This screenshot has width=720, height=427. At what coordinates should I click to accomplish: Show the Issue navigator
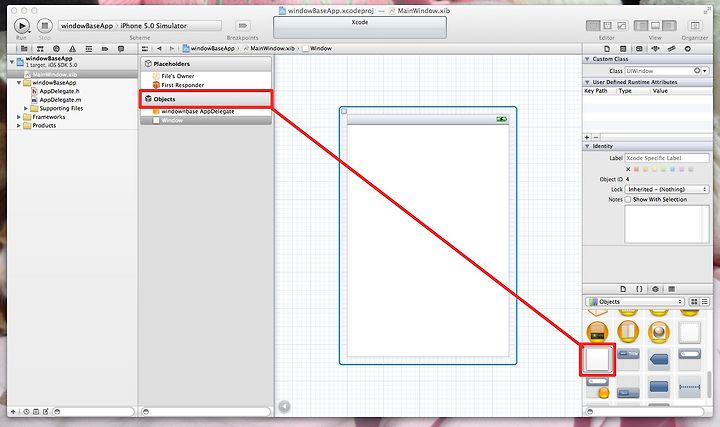pos(72,49)
